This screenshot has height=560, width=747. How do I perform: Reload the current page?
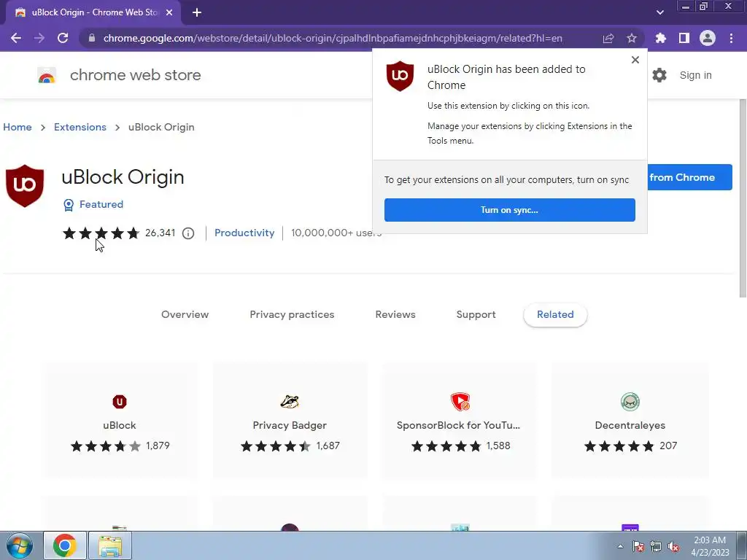click(x=63, y=38)
